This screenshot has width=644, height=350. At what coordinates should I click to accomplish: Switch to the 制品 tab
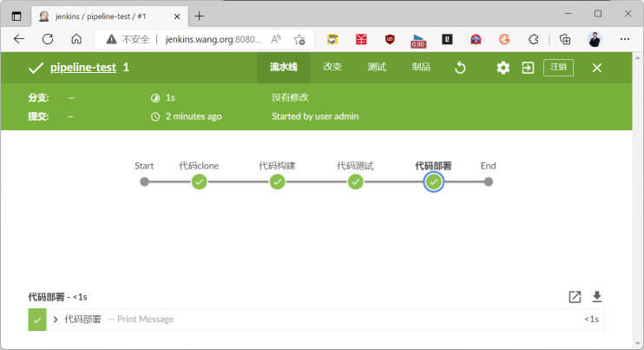point(421,67)
